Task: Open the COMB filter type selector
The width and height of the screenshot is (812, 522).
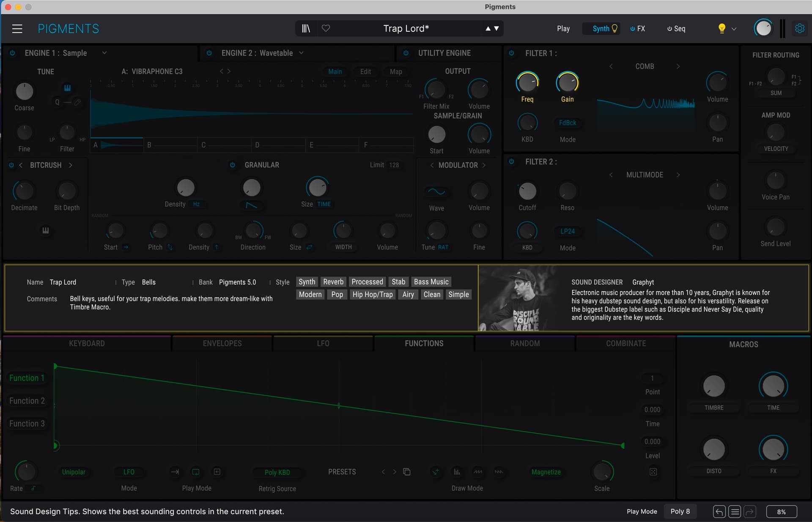Action: coord(645,66)
